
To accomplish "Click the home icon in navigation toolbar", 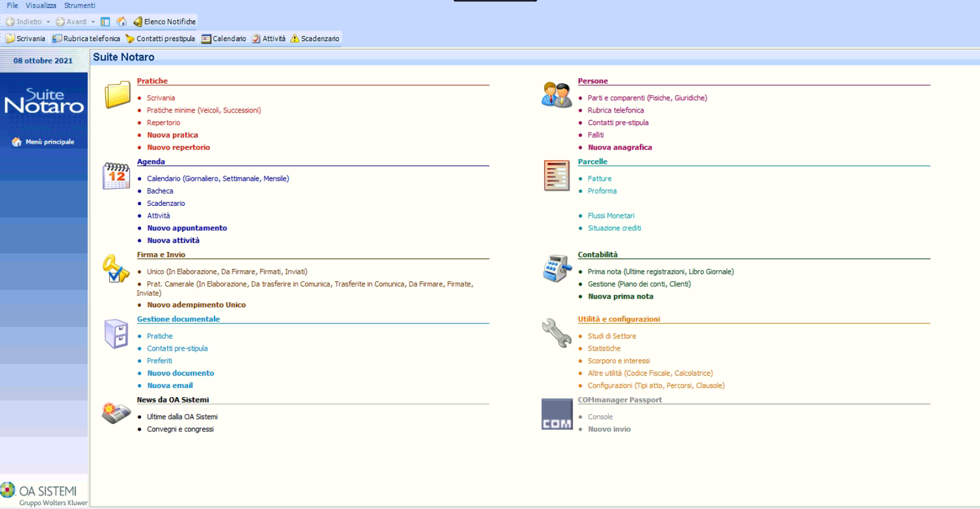I will click(121, 21).
